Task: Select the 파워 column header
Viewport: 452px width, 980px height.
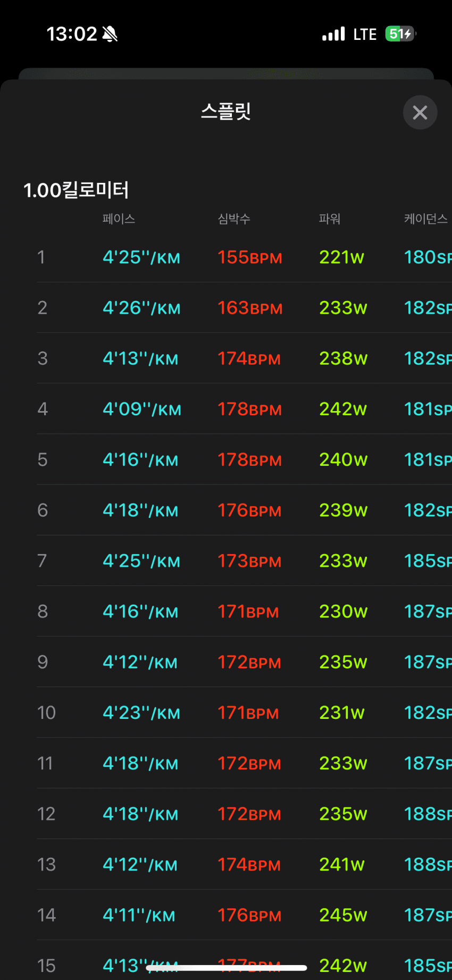Action: (329, 219)
